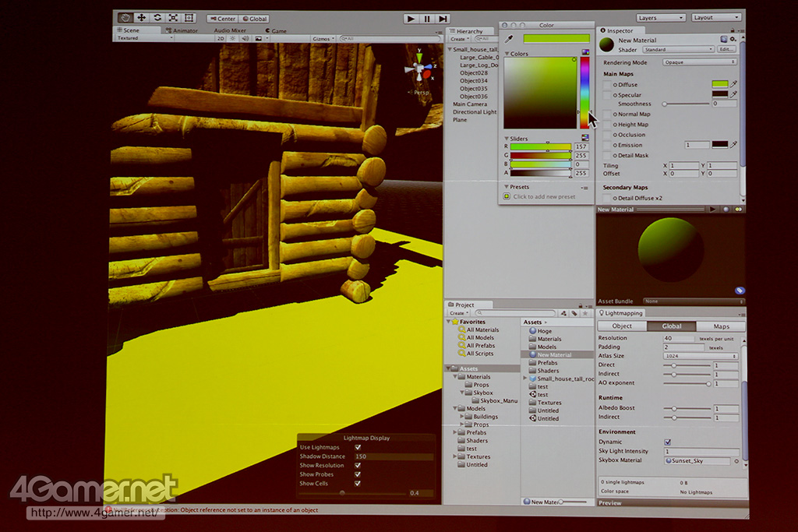Click the Diffuse color eyedropper

coord(733,84)
